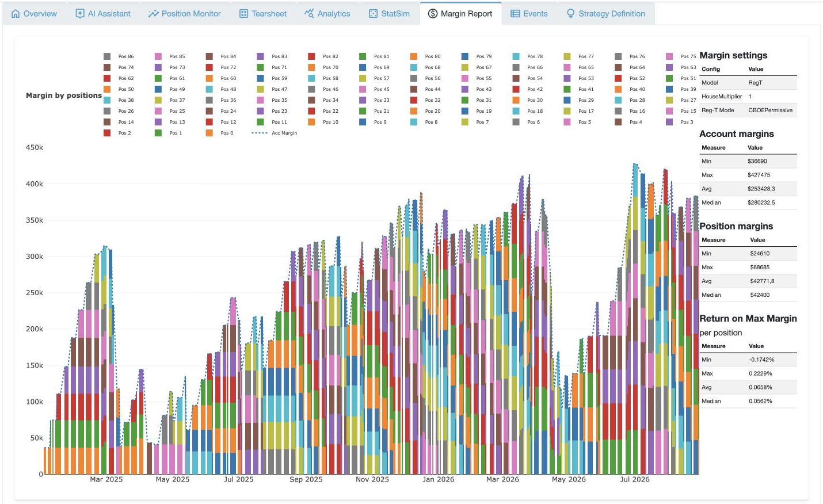Click the blue Pos 79 color swatch
The width and height of the screenshot is (823, 504).
465,56
